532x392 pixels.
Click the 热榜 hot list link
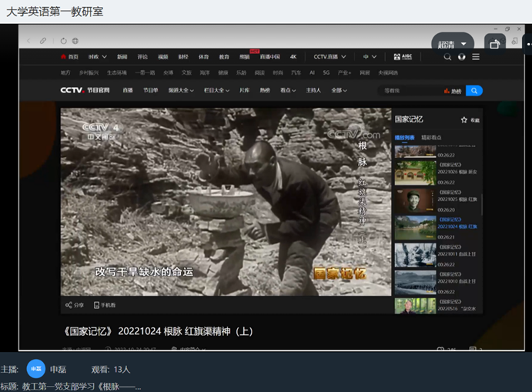pos(453,90)
